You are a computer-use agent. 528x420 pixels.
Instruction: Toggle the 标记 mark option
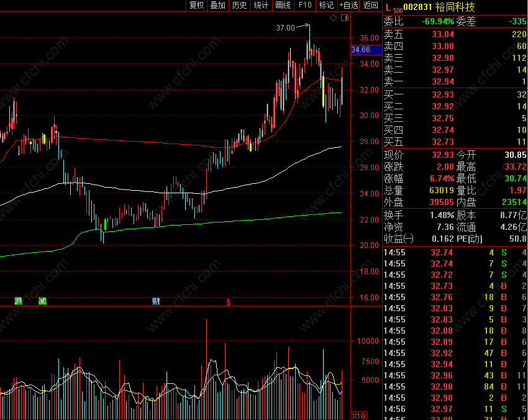click(x=326, y=6)
